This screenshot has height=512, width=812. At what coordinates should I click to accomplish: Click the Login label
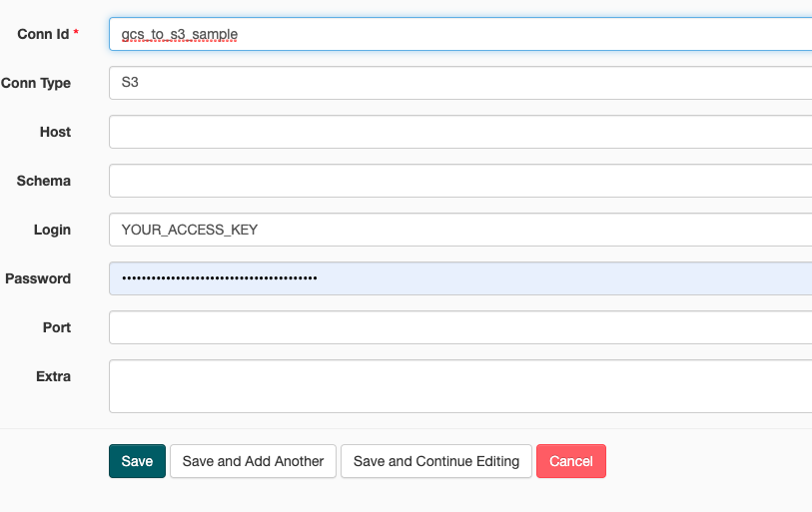(52, 230)
